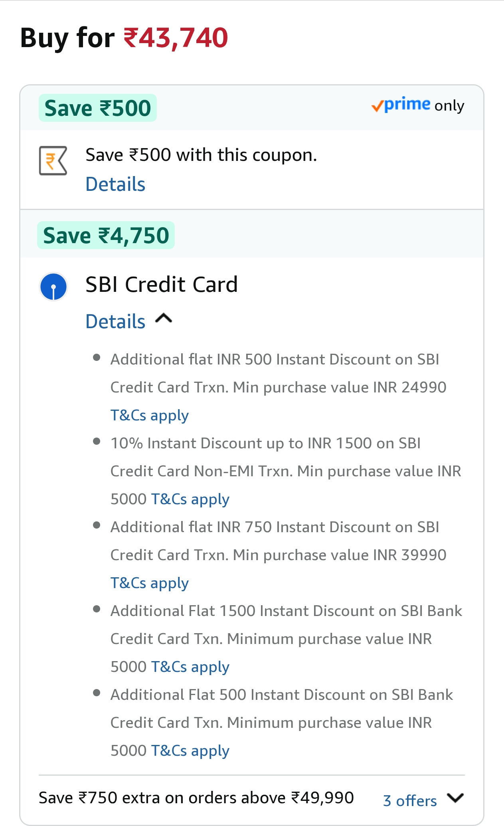Open T&Cs for 10% Instant Discount offer
Image resolution: width=504 pixels, height=826 pixels.
(190, 499)
